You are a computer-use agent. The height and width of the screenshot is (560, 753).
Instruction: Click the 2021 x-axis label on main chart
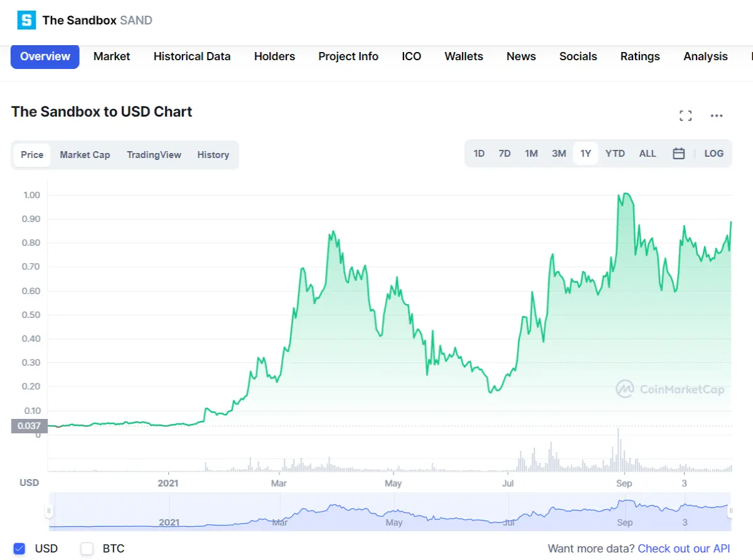tap(168, 483)
